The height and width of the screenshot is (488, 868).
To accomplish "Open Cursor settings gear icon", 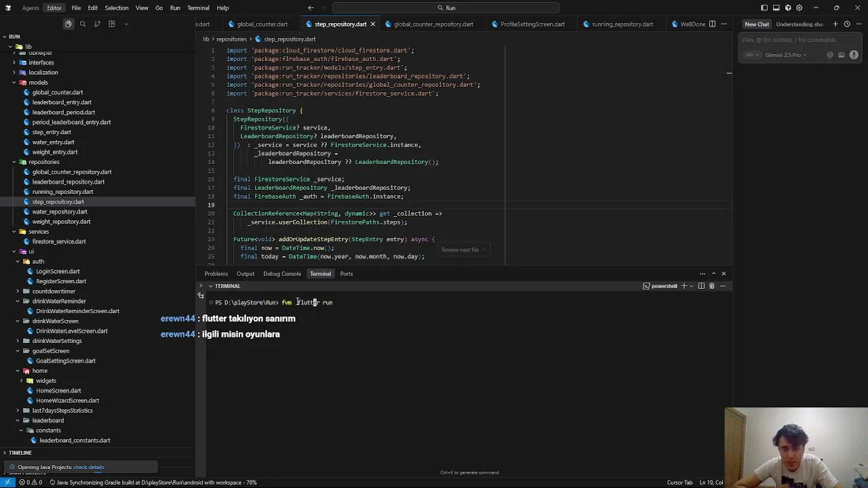I will point(800,7).
